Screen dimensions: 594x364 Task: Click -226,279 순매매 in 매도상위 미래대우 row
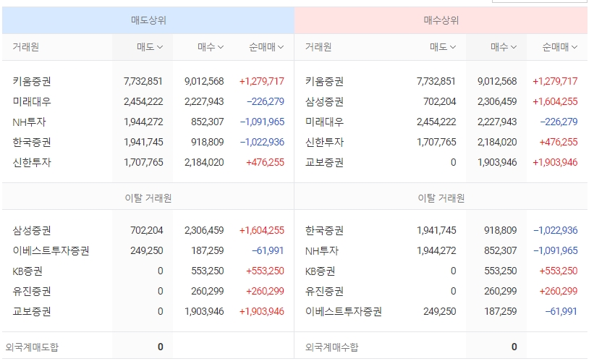(x=266, y=101)
